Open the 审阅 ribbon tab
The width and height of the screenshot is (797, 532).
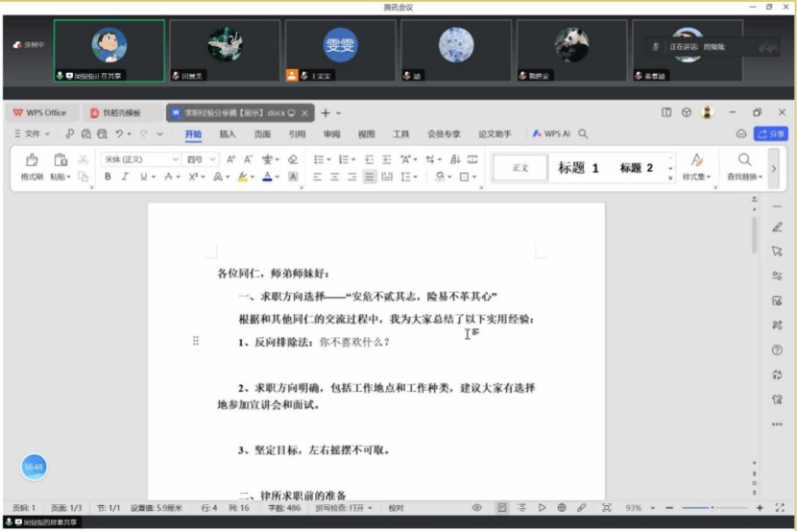[x=331, y=134]
